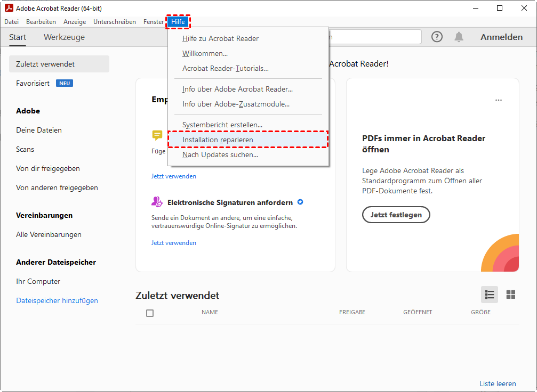Open Alle Vereinbarungen

tap(49, 235)
